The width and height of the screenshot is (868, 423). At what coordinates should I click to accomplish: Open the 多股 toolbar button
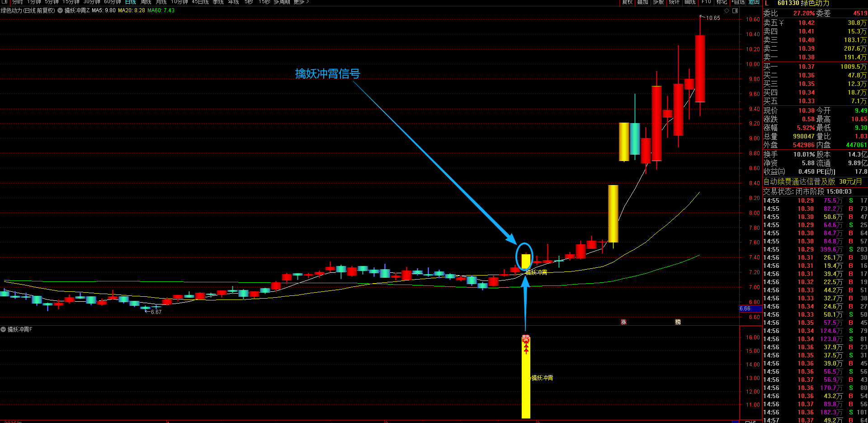[x=658, y=2]
